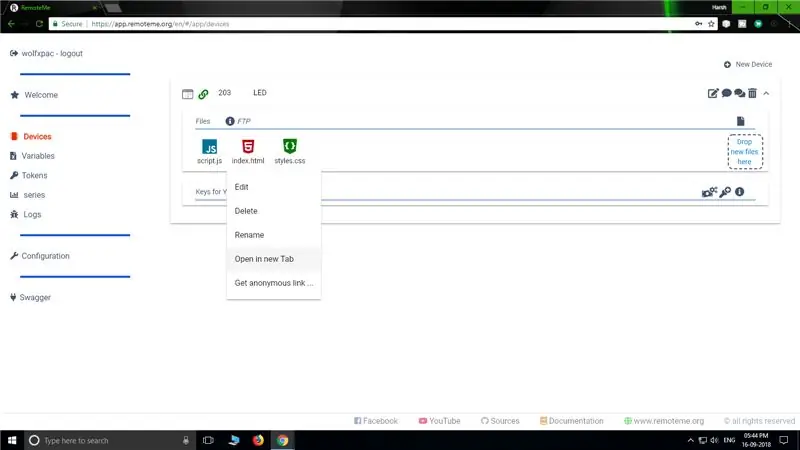Select Edit from the context menu

tap(273, 187)
